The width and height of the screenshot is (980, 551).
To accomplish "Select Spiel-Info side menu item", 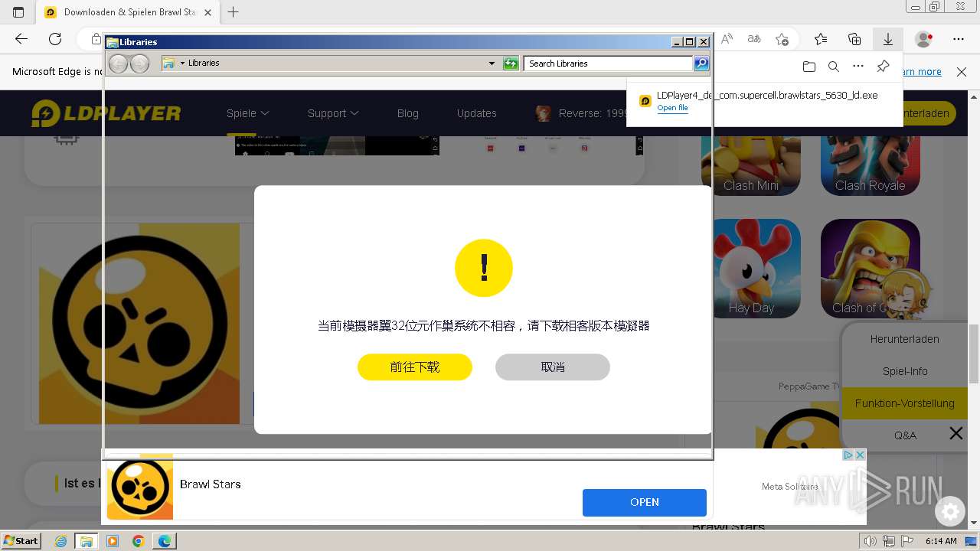I will click(904, 371).
